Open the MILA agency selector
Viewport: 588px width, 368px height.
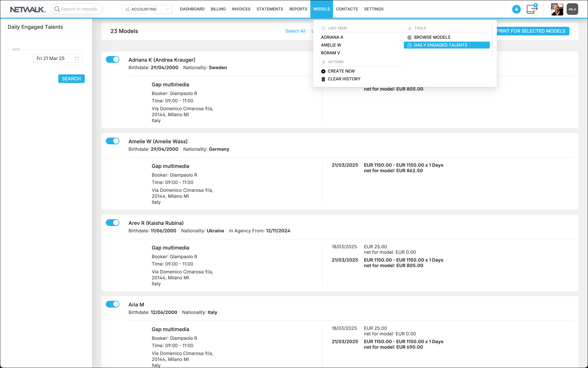pyautogui.click(x=572, y=9)
